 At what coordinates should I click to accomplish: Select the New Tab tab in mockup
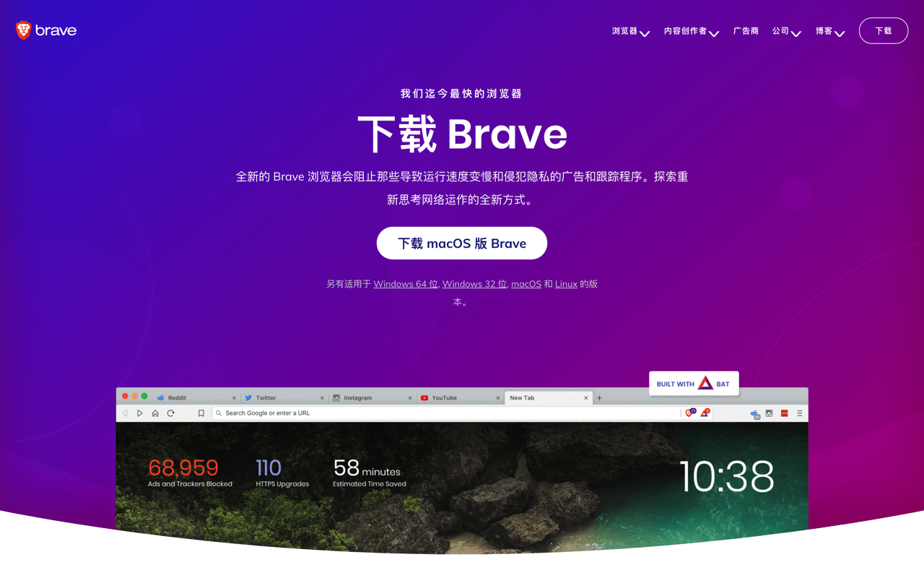tap(549, 397)
